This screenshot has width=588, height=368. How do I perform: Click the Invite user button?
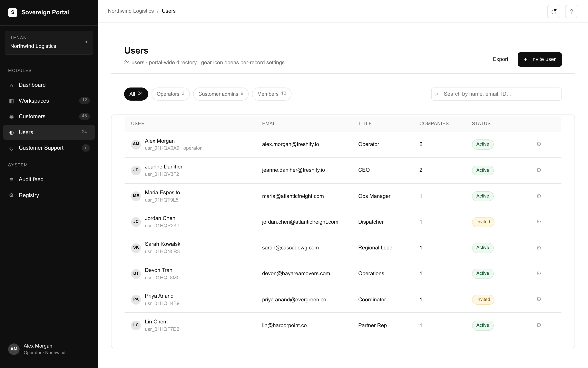pyautogui.click(x=539, y=59)
